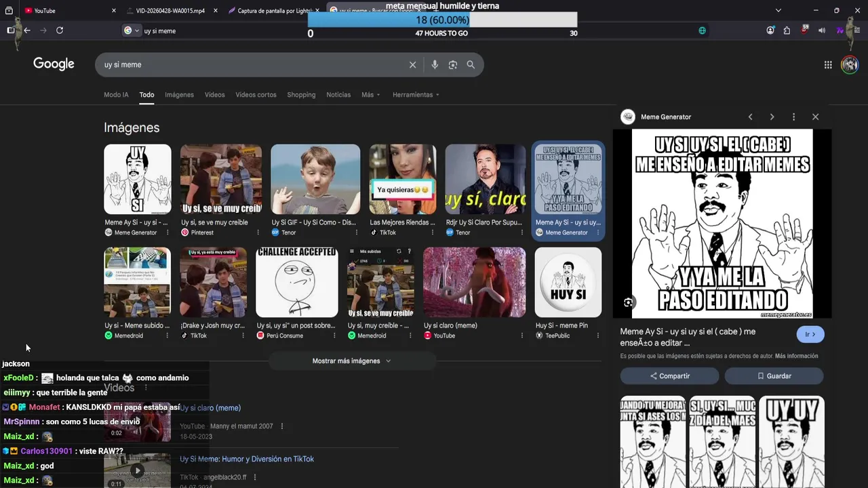
Task: Open options for the angelblack20.ff TikTok video
Action: (255, 477)
